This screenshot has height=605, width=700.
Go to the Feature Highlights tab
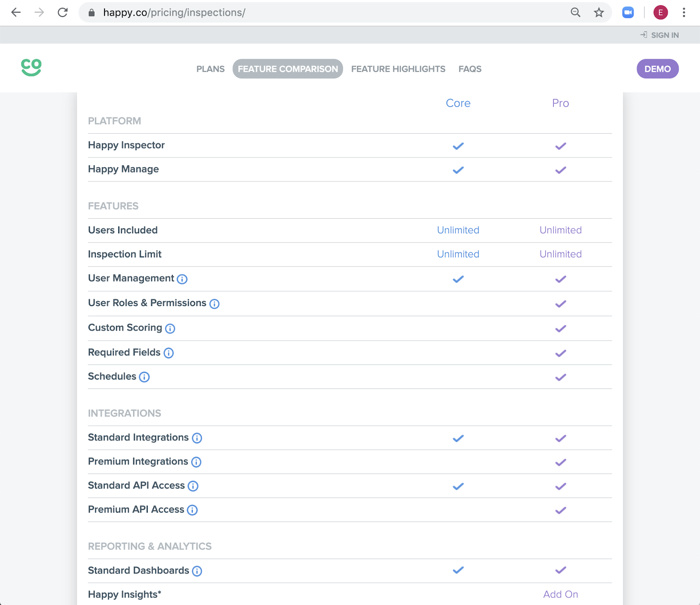[398, 69]
